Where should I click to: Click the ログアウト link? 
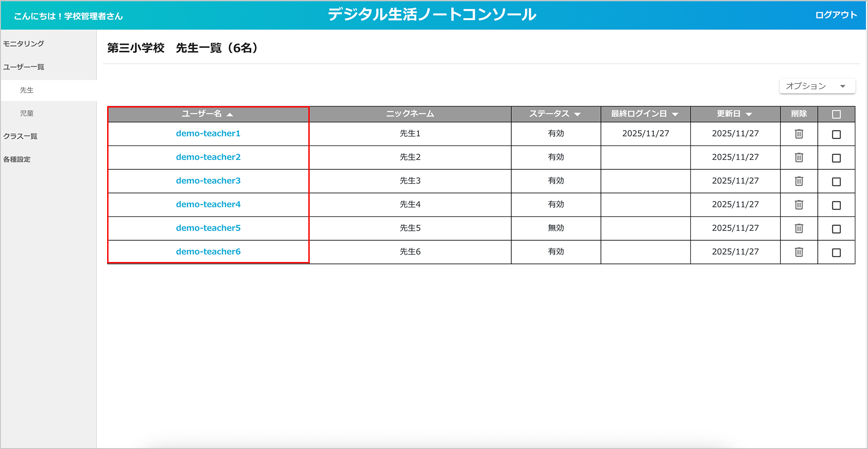point(835,15)
